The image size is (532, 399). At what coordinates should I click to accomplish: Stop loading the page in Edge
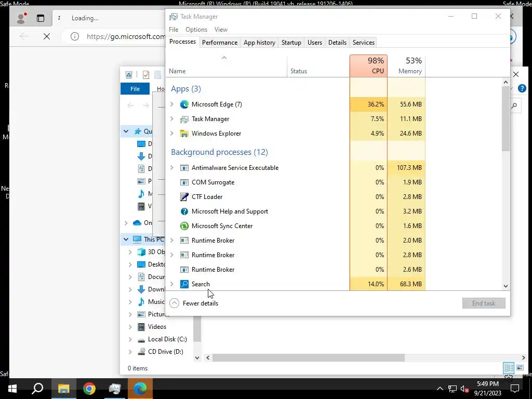click(x=47, y=36)
